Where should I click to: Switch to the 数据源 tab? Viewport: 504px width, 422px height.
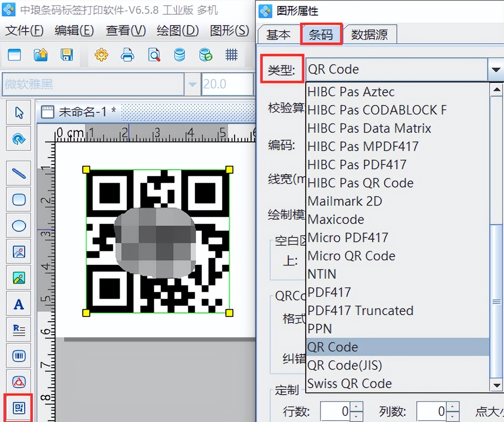click(x=369, y=34)
